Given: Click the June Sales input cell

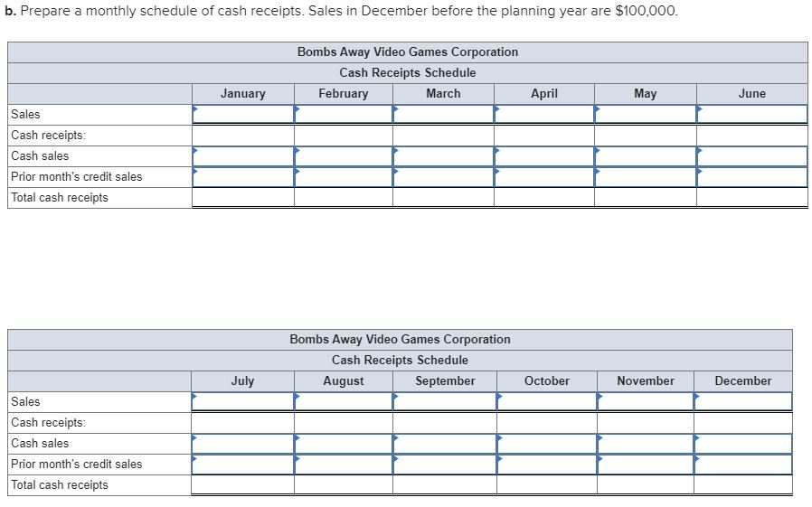Looking at the screenshot, I should [x=751, y=114].
